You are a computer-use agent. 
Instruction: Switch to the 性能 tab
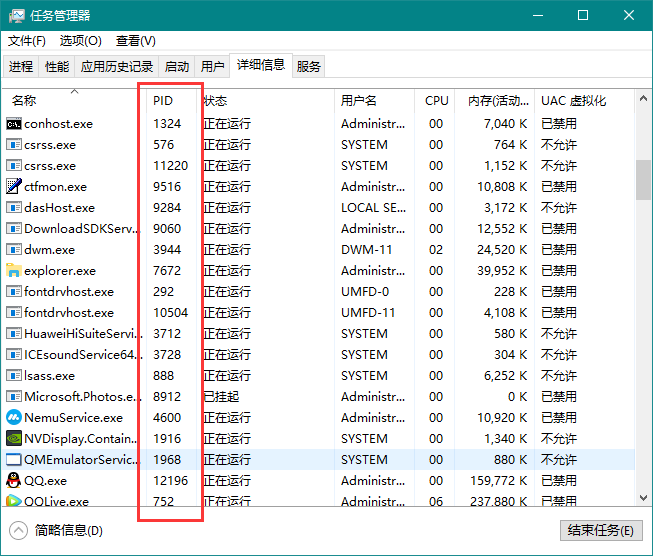pyautogui.click(x=57, y=67)
